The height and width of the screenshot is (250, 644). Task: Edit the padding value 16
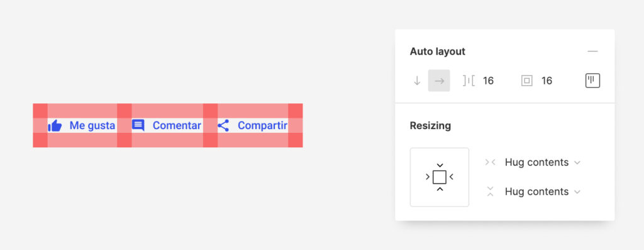coord(547,81)
